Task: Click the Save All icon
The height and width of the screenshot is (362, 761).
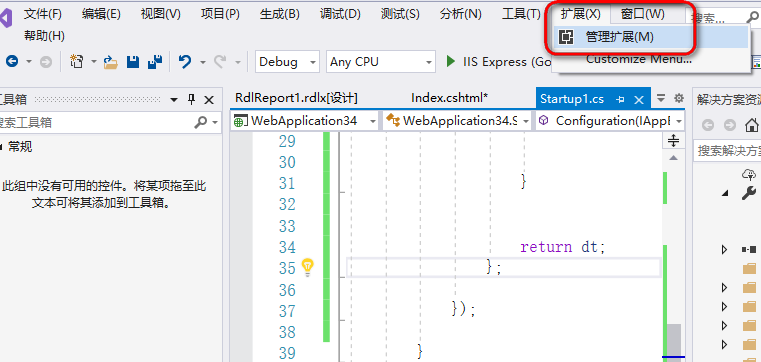Action: click(x=155, y=62)
